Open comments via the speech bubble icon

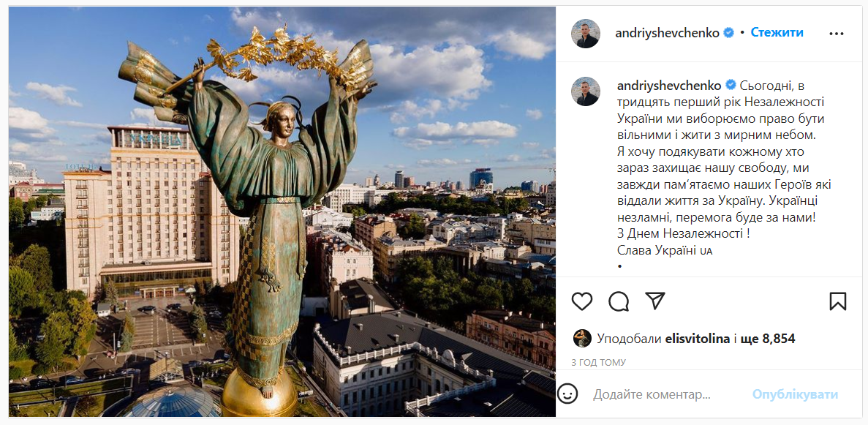coord(619,301)
